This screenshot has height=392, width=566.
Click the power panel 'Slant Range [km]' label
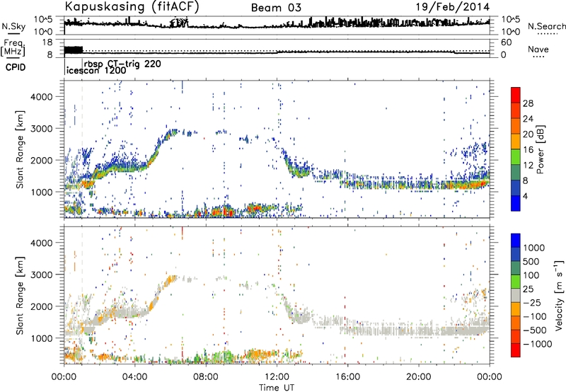[x=20, y=149]
